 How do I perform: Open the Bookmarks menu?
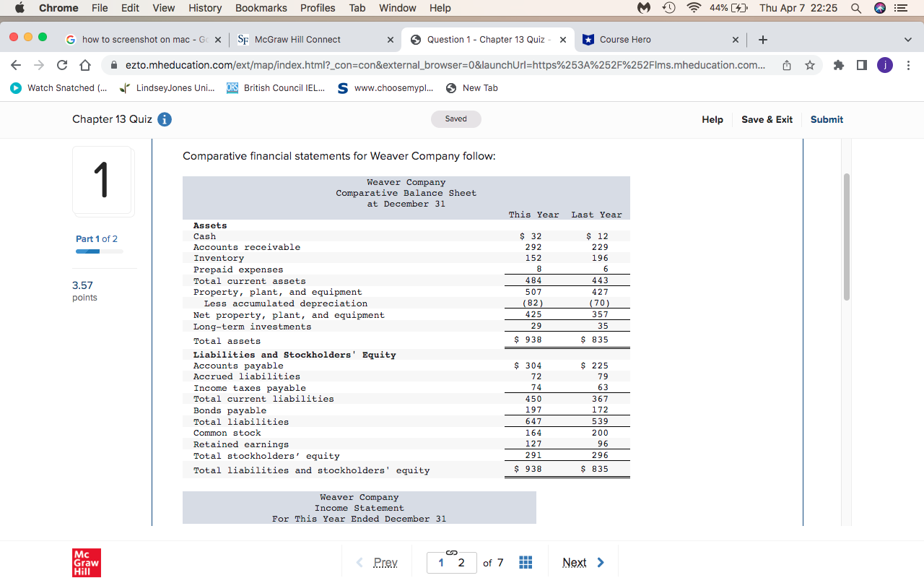(261, 8)
